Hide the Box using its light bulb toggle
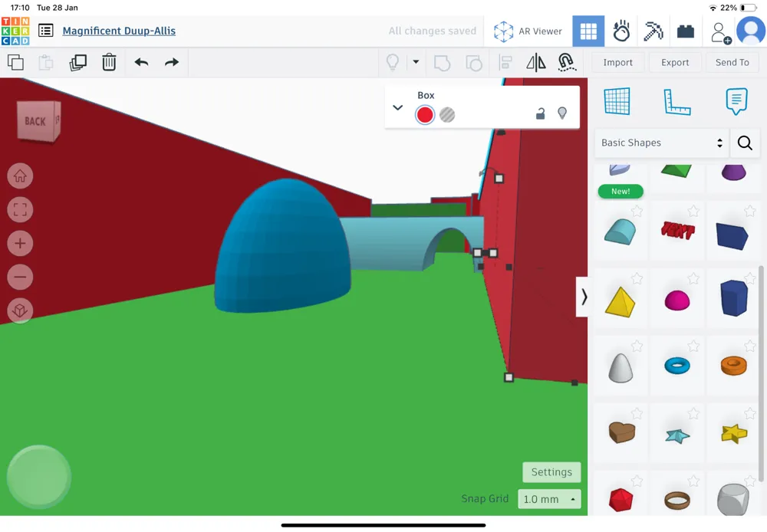The image size is (767, 532). 562,113
